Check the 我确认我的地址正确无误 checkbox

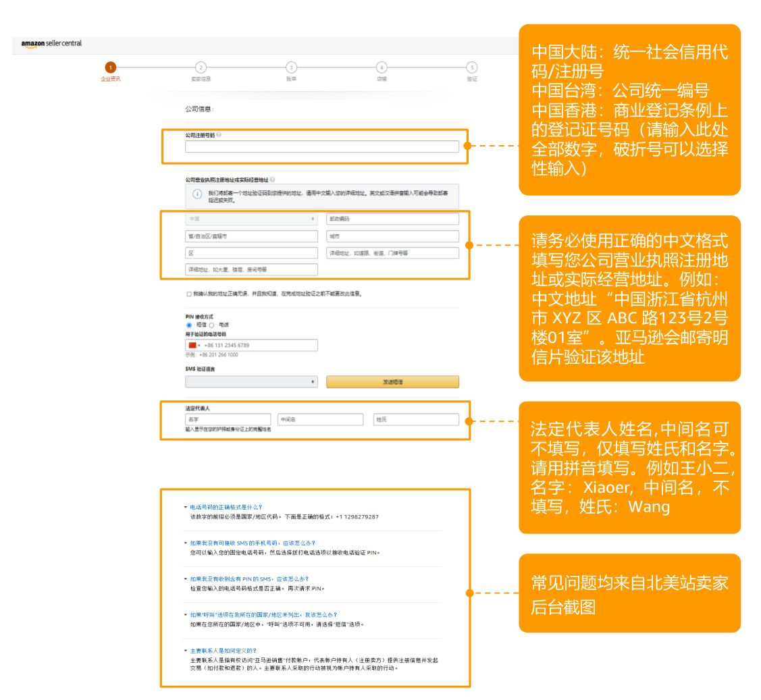[188, 294]
